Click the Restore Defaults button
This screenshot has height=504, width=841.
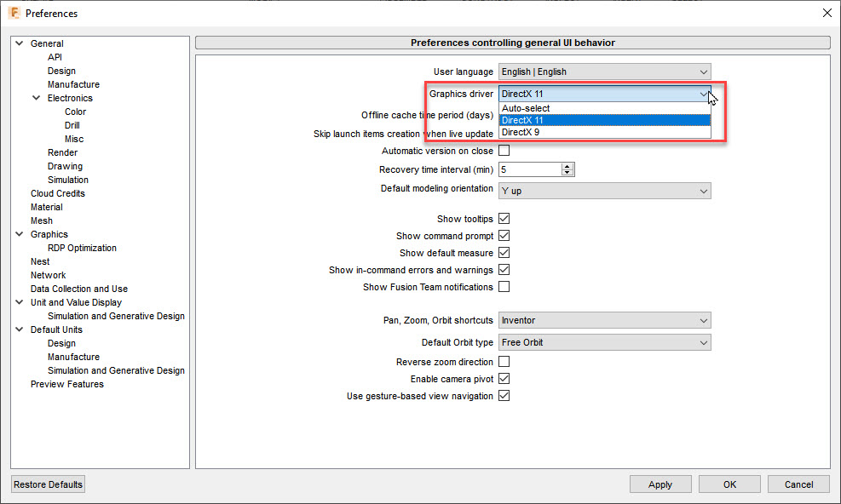[x=47, y=484]
